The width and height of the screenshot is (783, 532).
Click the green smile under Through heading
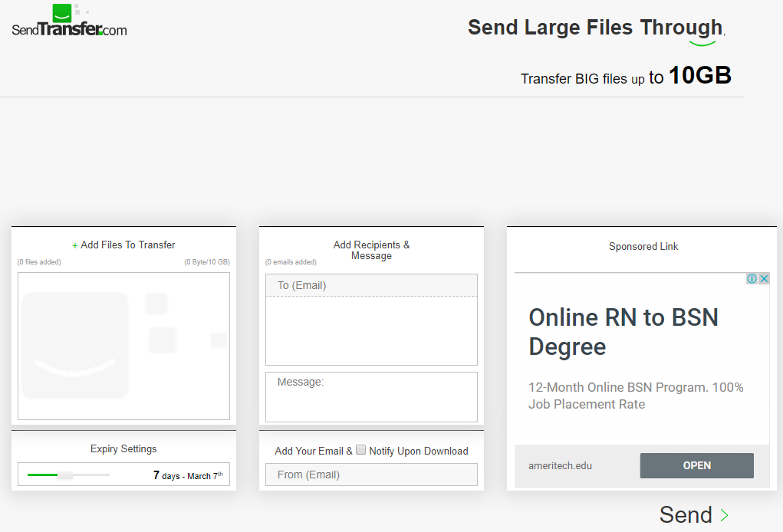pos(702,44)
